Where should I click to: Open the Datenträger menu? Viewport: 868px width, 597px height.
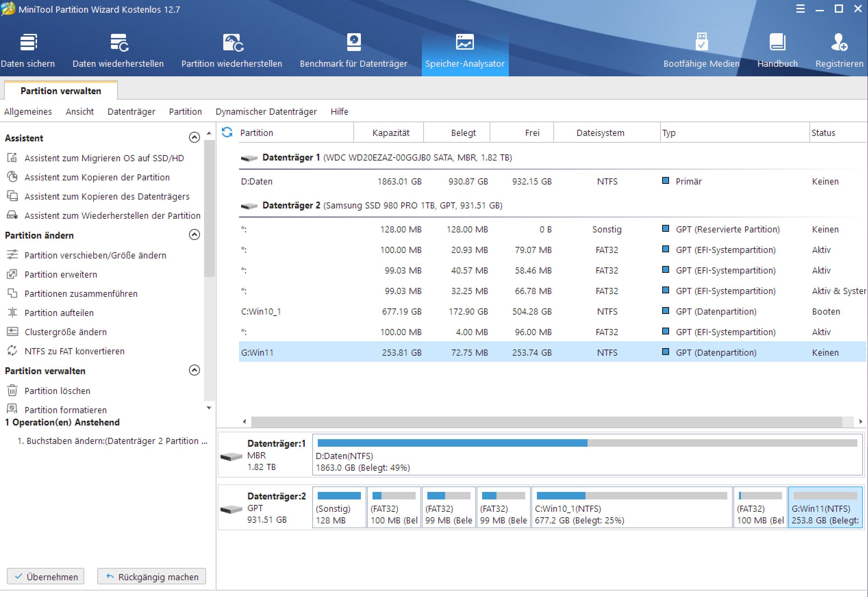coord(131,112)
